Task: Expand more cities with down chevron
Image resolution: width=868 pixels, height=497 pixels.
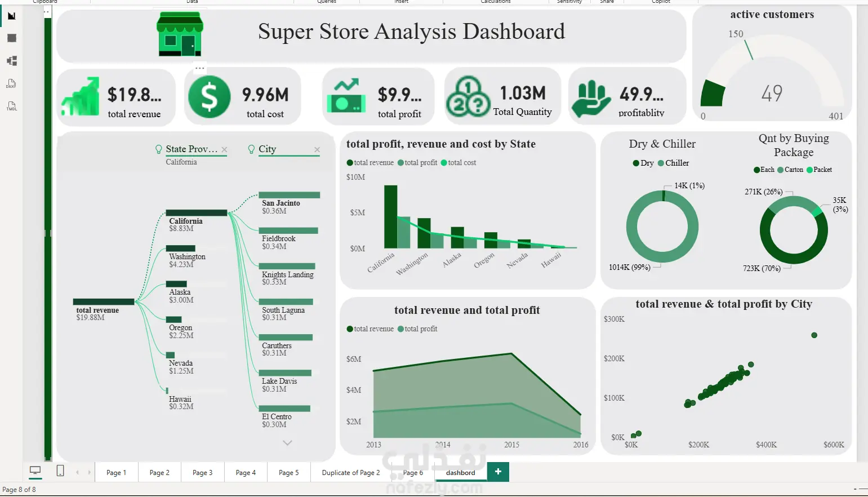Action: click(287, 443)
